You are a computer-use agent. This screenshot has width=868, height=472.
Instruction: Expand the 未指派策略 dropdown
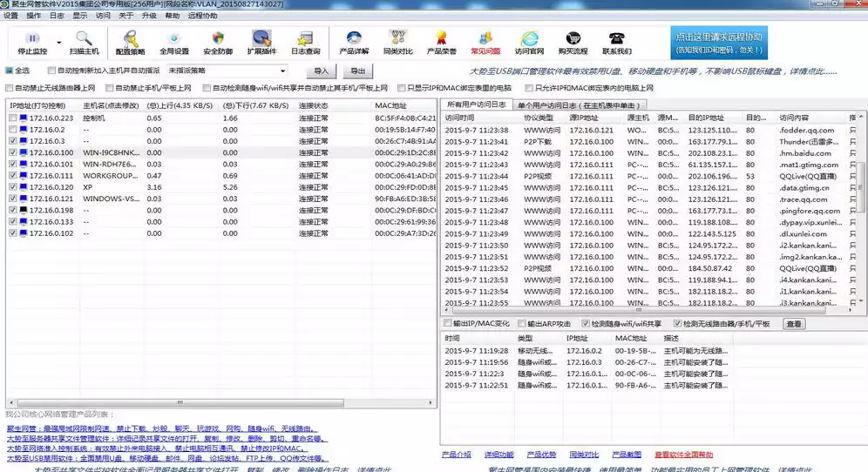pyautogui.click(x=282, y=71)
